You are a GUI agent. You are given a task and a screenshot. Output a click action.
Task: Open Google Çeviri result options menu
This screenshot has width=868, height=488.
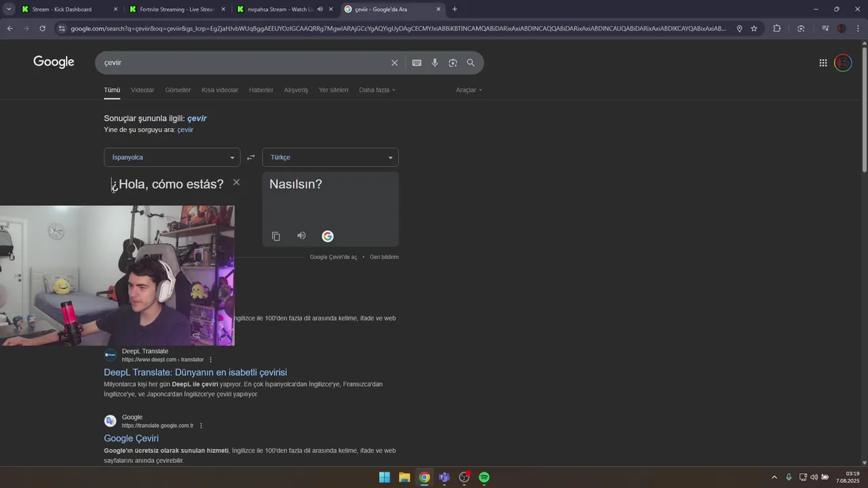[x=201, y=426]
